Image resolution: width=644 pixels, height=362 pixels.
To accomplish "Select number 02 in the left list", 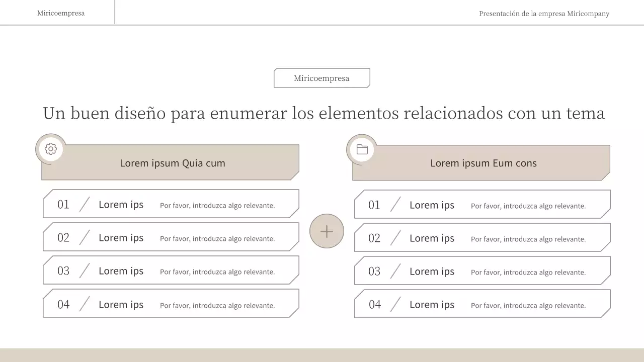I will point(63,237).
